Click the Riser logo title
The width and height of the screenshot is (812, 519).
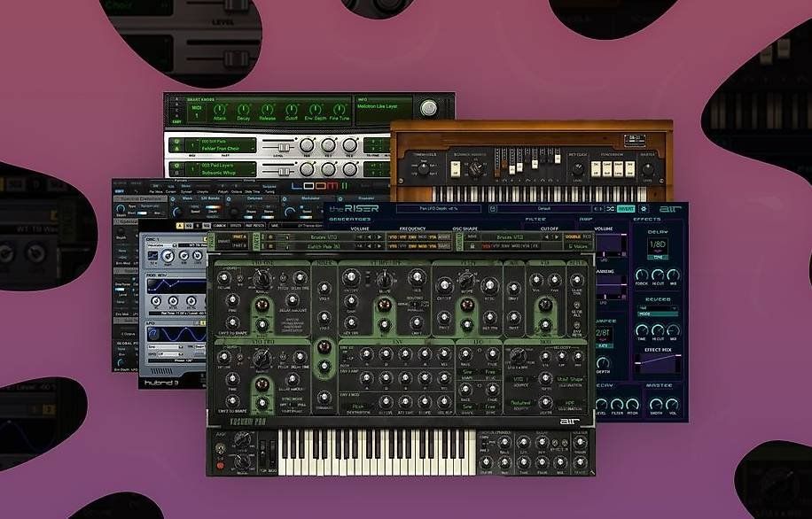pos(355,208)
